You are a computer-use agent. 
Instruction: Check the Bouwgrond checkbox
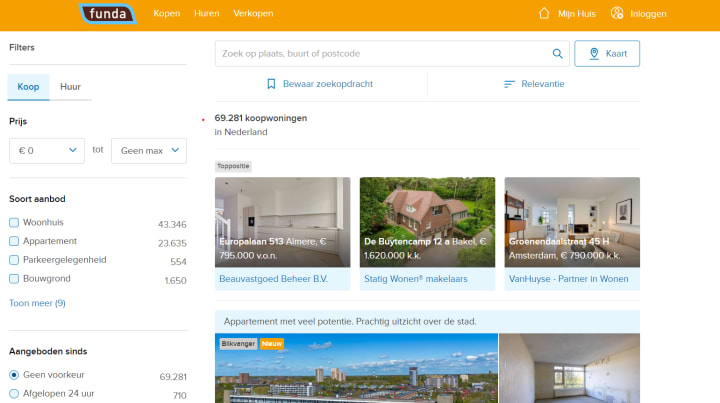[14, 279]
